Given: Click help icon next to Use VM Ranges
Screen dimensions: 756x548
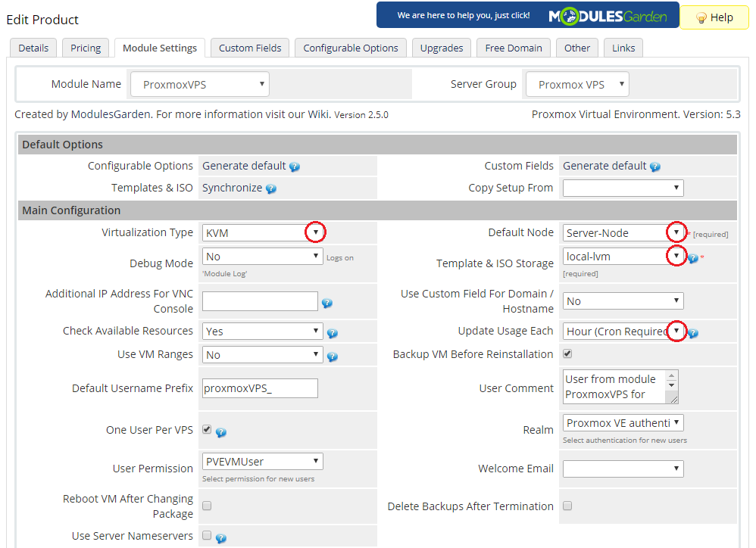Looking at the screenshot, I should click(333, 357).
